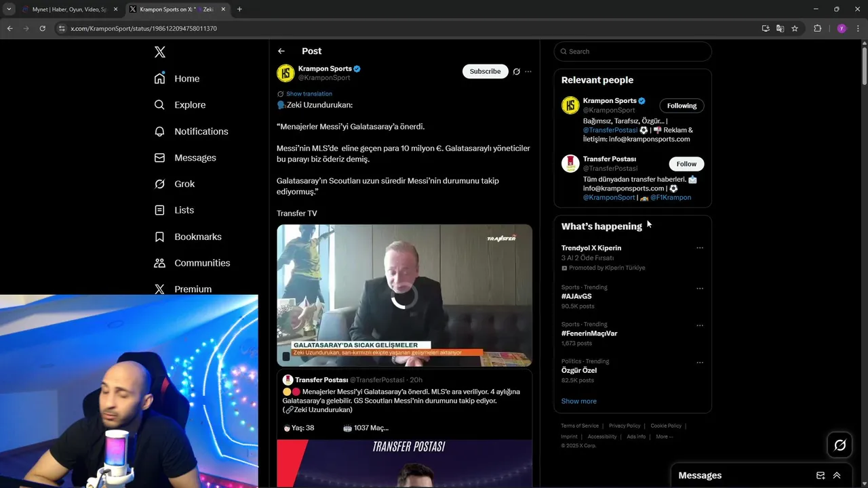868x488 pixels.
Task: Click @KramponSport handle under post author
Action: pos(324,78)
